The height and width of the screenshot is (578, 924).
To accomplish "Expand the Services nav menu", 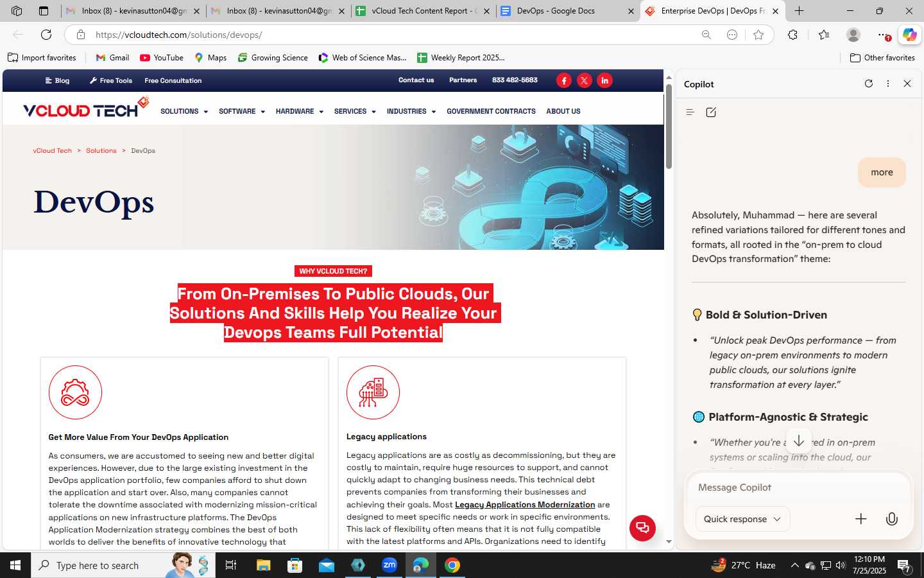I will point(355,111).
